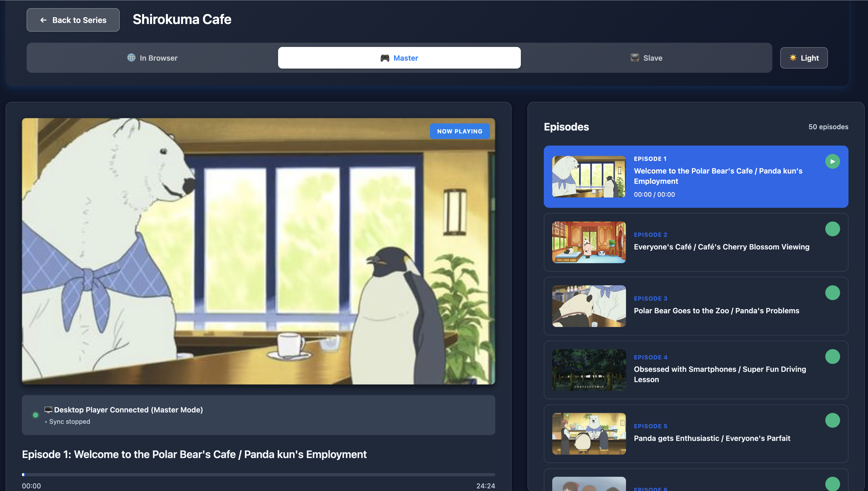Click the 'Shirokuma Cafe' series title
Viewport: 868px width, 491px height.
coord(182,20)
